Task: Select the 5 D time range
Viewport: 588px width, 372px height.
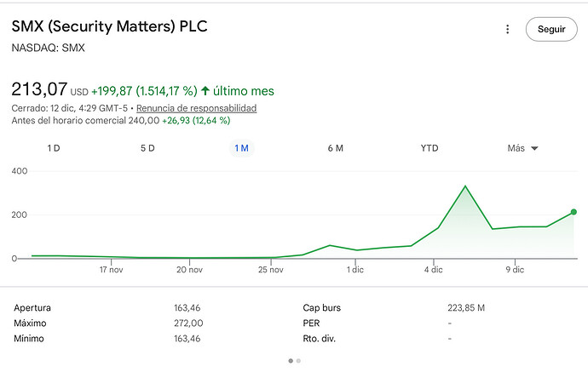Action: tap(147, 148)
